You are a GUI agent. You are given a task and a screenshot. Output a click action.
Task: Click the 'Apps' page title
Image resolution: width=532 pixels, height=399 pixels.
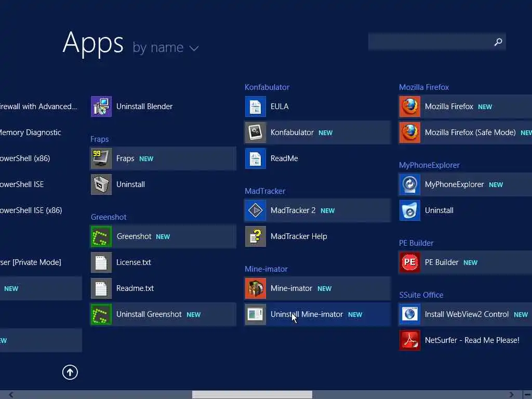pos(93,44)
